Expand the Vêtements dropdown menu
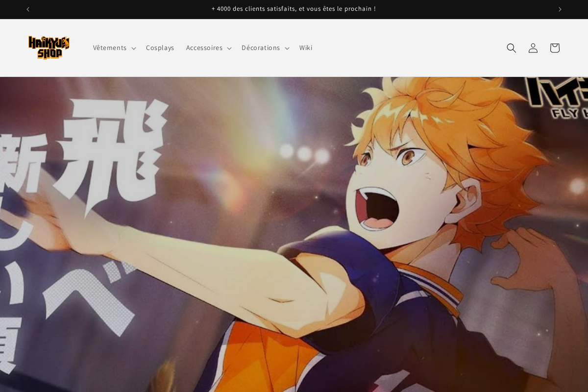This screenshot has width=588, height=392. point(133,48)
